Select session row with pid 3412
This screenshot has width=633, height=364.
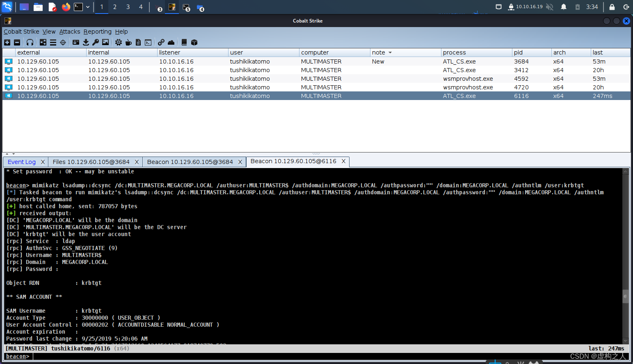pyautogui.click(x=316, y=70)
